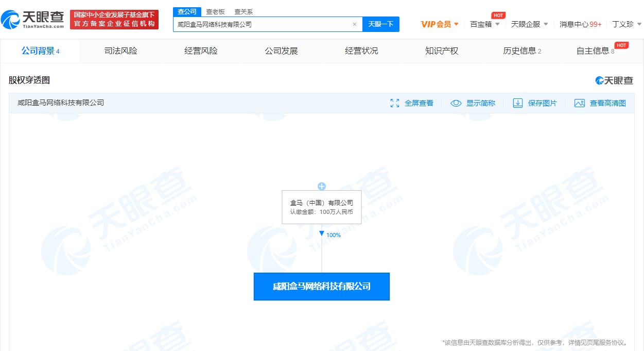Switch to the 查关系 search tab
Image resolution: width=644 pixels, height=351 pixels.
click(243, 11)
